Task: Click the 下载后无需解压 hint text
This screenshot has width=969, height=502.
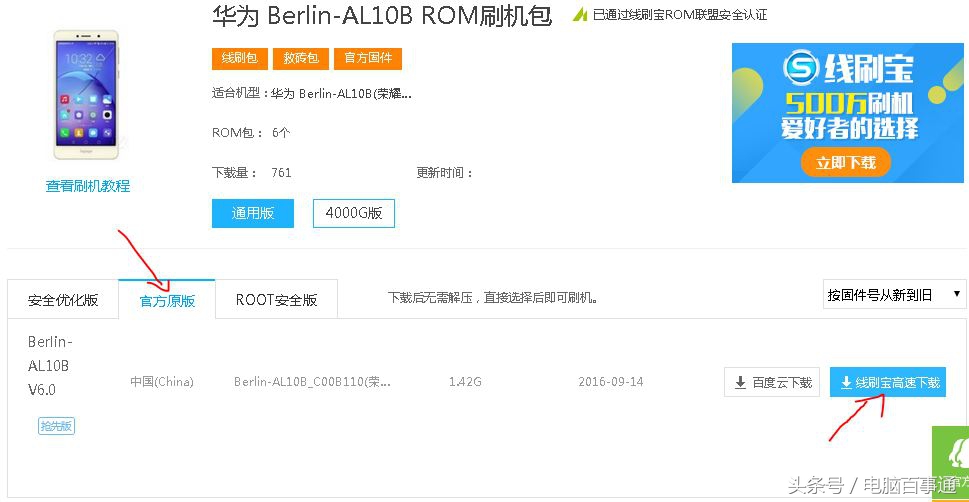Action: pyautogui.click(x=493, y=299)
